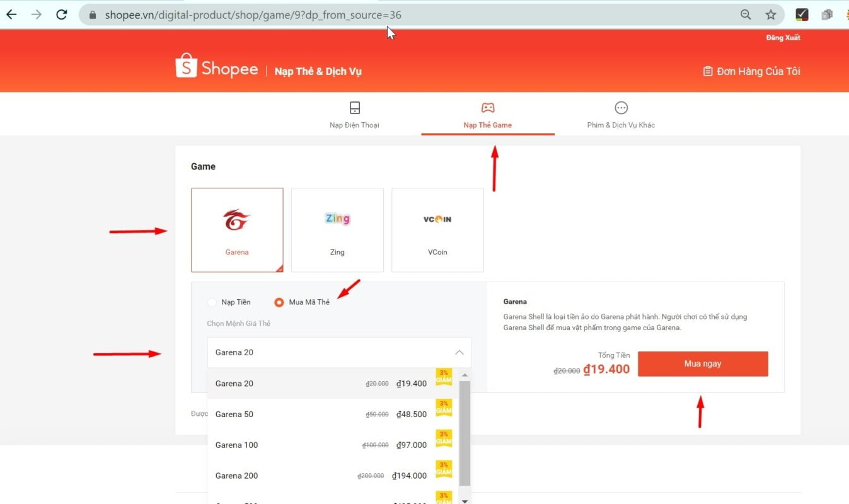This screenshot has width=849, height=504.
Task: Click the colorful Zing logo
Action: (x=337, y=219)
